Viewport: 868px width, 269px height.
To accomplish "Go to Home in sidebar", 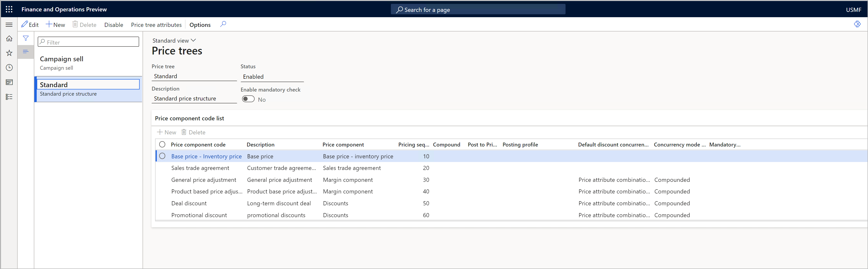I will coord(9,38).
